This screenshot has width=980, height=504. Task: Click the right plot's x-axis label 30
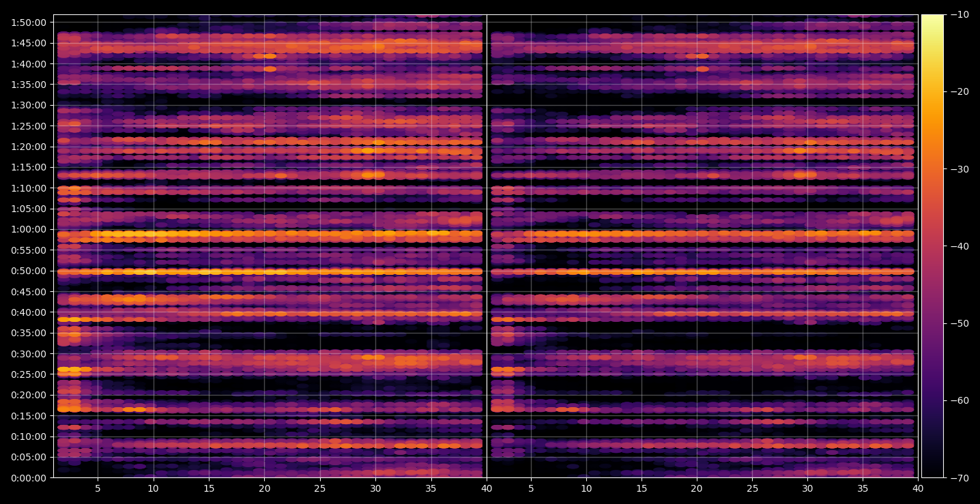(807, 488)
